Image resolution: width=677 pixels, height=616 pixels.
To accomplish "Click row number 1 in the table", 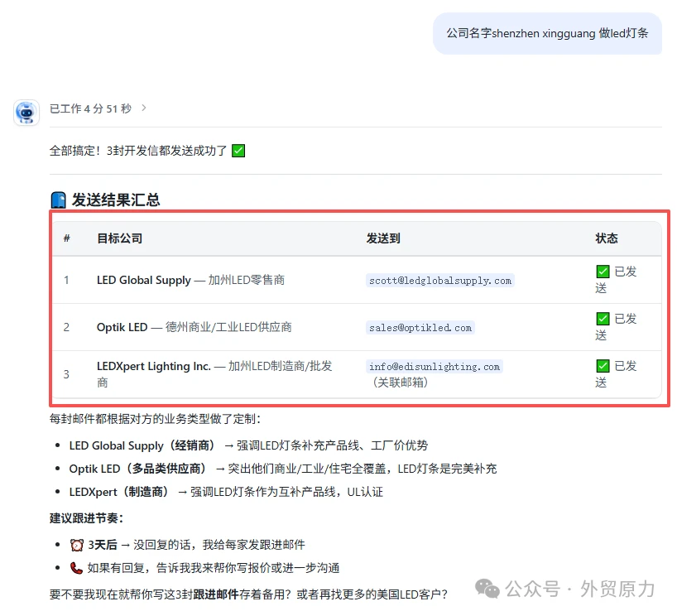I will click(x=66, y=280).
